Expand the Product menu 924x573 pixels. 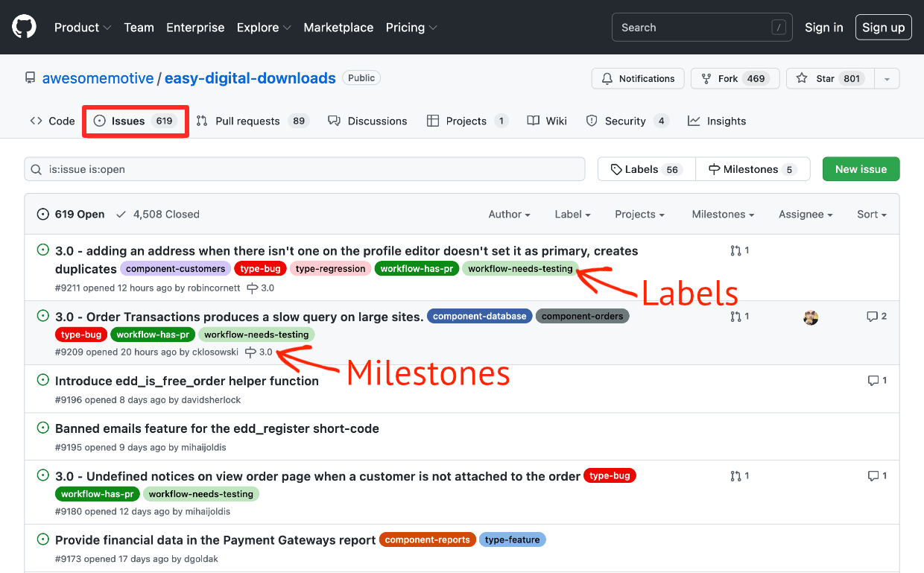(83, 28)
